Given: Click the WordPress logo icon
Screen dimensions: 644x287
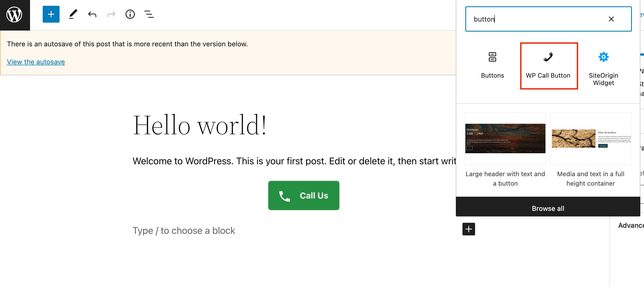Looking at the screenshot, I should 15,15.
